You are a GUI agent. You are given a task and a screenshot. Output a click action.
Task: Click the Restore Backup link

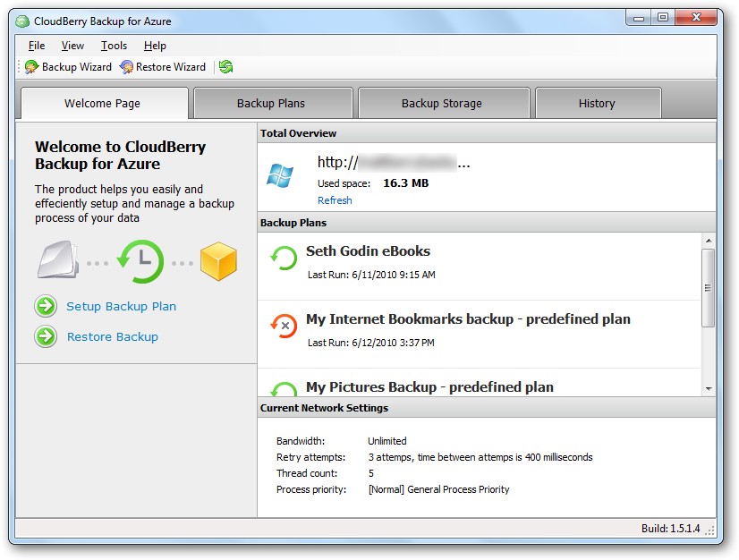tap(113, 336)
